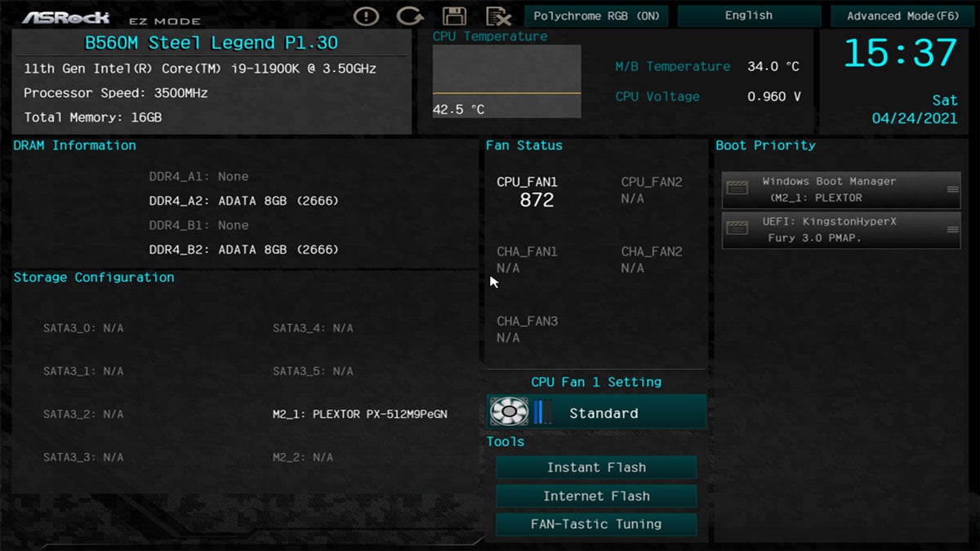Toggle Polychrome RGB (ON) setting

coord(596,16)
